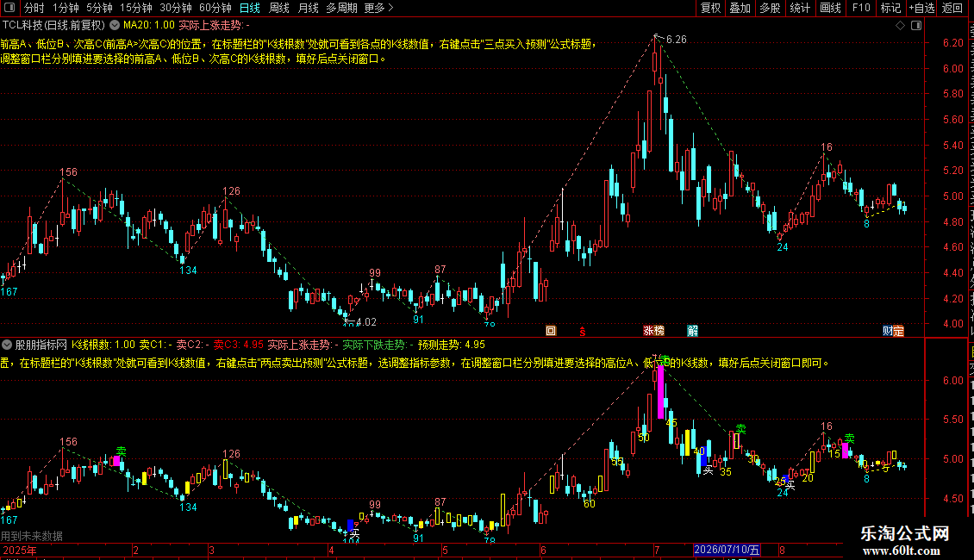Open the 涨 limit-up marker icon
The width and height of the screenshot is (974, 560).
coord(648,331)
